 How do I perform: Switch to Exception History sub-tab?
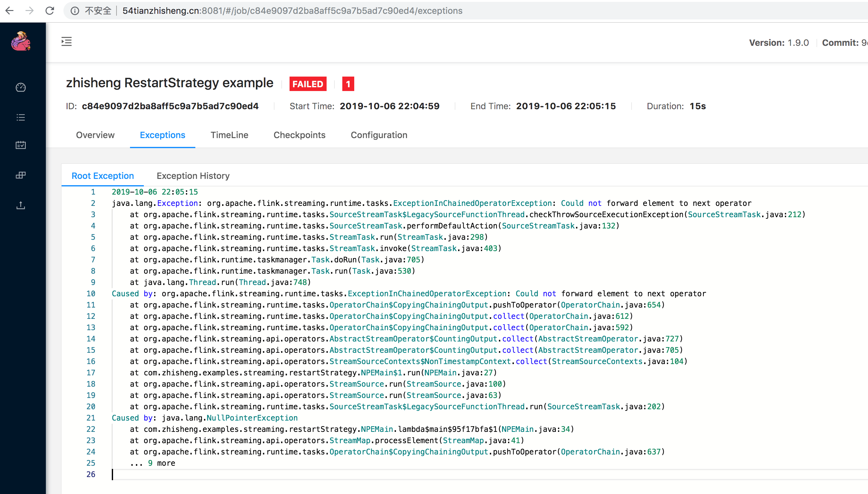(x=193, y=176)
